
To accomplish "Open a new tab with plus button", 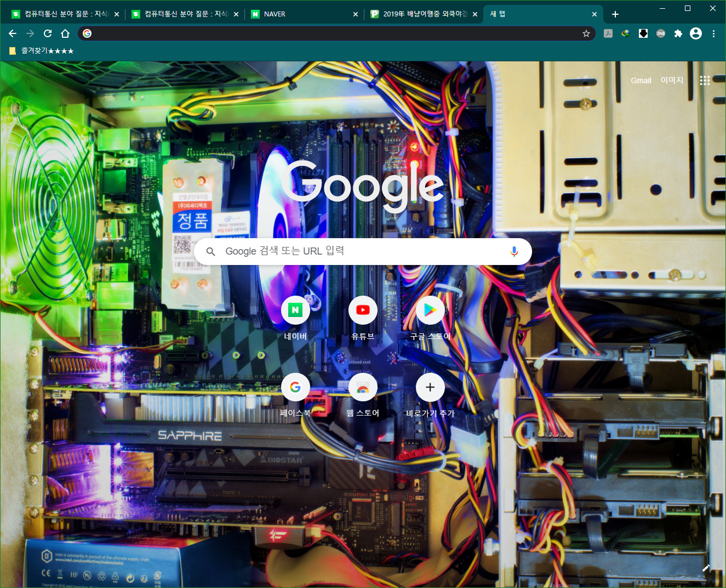I will coord(615,14).
